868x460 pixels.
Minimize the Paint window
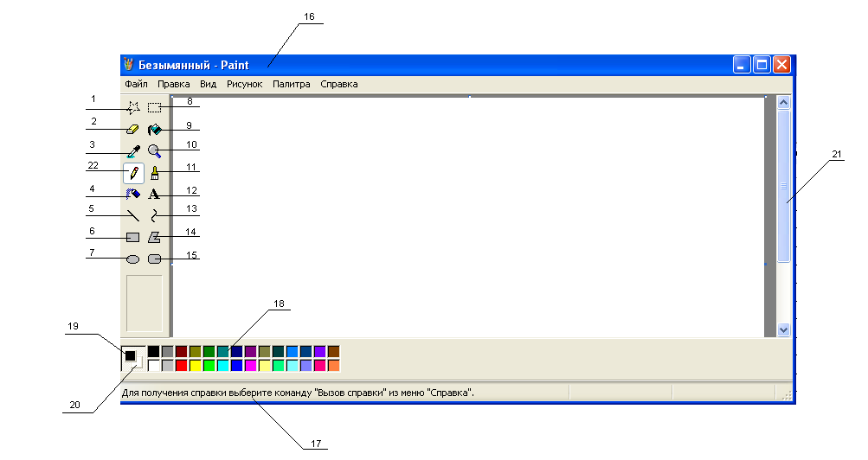(742, 65)
